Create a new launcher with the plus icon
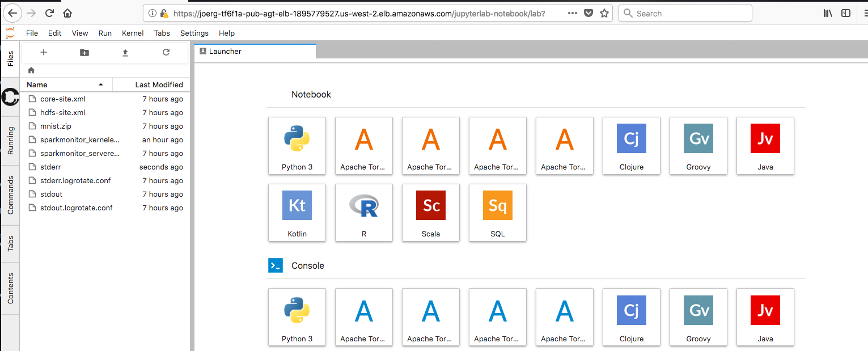The width and height of the screenshot is (868, 351). click(x=44, y=52)
